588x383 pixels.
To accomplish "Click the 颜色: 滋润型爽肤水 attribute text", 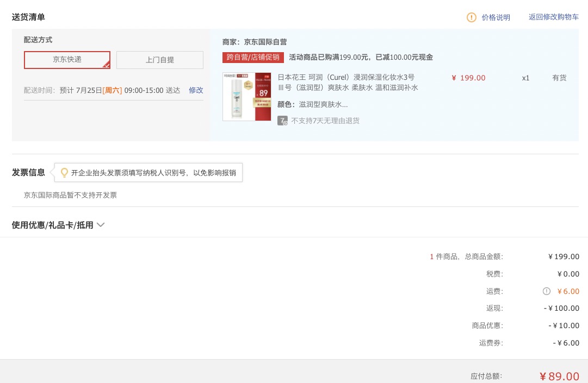I will coord(312,104).
